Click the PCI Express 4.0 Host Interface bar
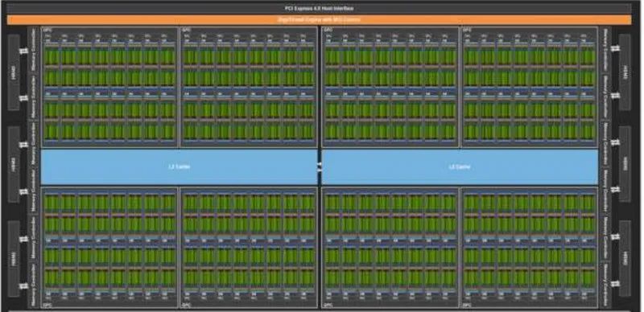 319,8
